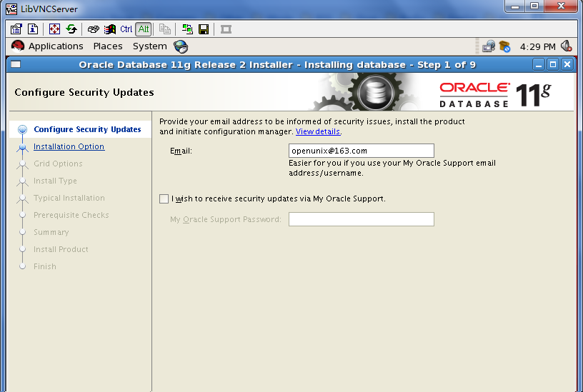Click the My Oracle Support Password label
Image resolution: width=583 pixels, height=392 pixels.
click(x=226, y=219)
